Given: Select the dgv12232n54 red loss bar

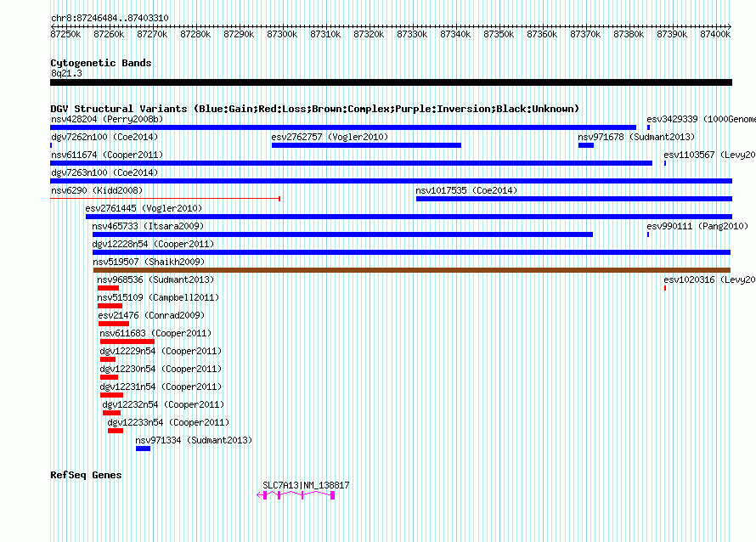Looking at the screenshot, I should (112, 413).
